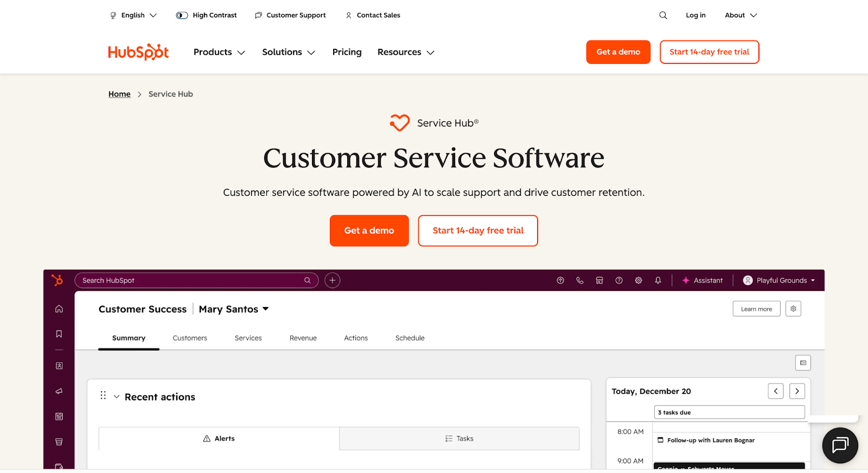
Task: Click the panel layout icon above calendar
Action: (x=803, y=363)
